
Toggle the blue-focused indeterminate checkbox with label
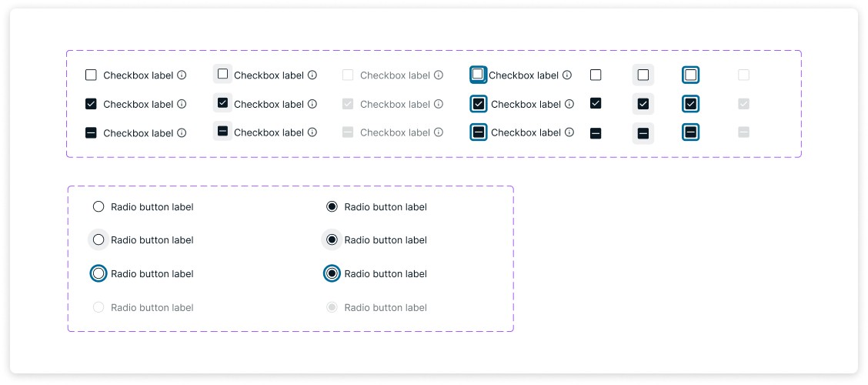(x=479, y=132)
